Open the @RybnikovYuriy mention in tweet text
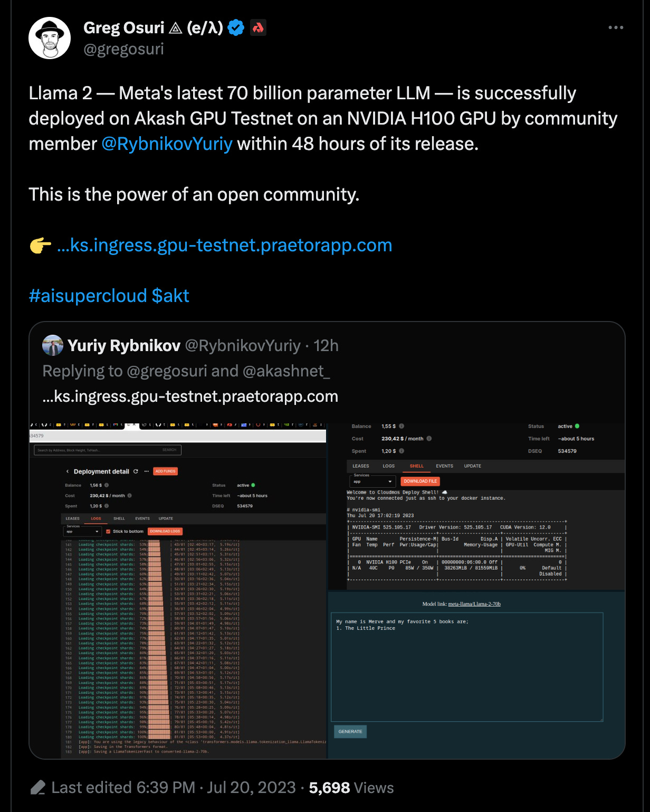The image size is (650, 812). [167, 144]
